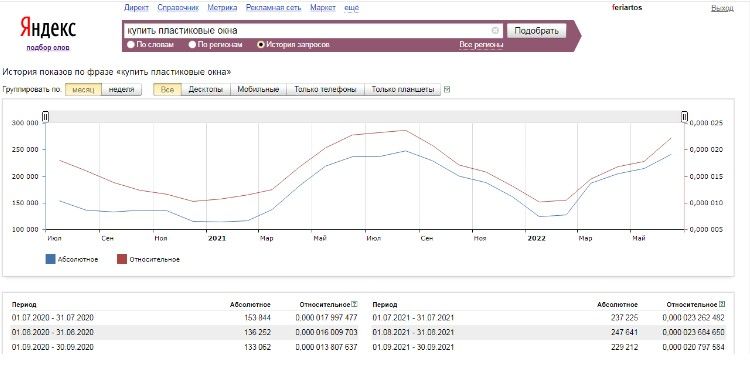The image size is (750, 367).
Task: Click the period 01.07.2020 - 31.07.2020
Action: point(53,318)
